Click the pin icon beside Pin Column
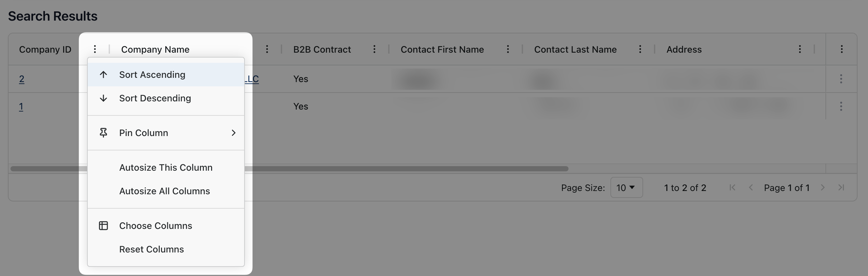 103,133
